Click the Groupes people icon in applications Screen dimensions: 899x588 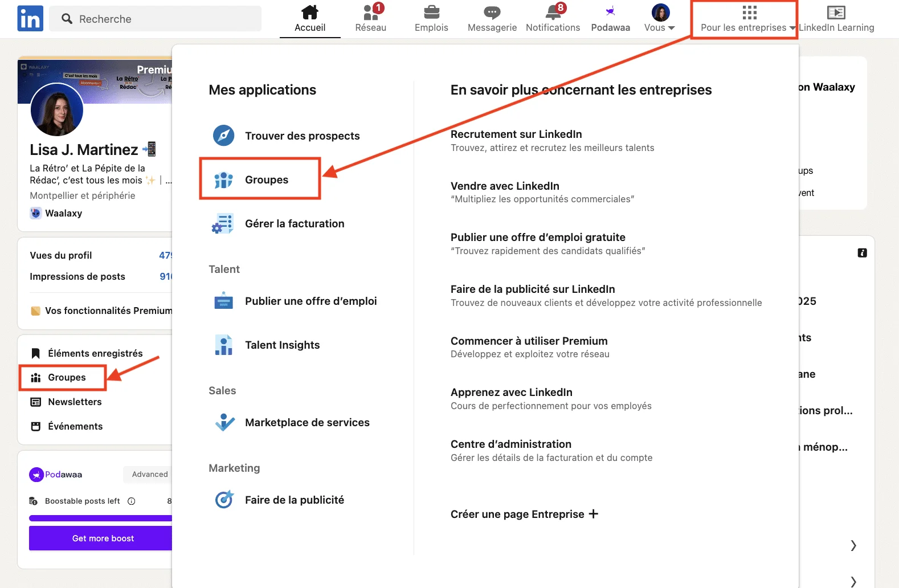pos(223,180)
